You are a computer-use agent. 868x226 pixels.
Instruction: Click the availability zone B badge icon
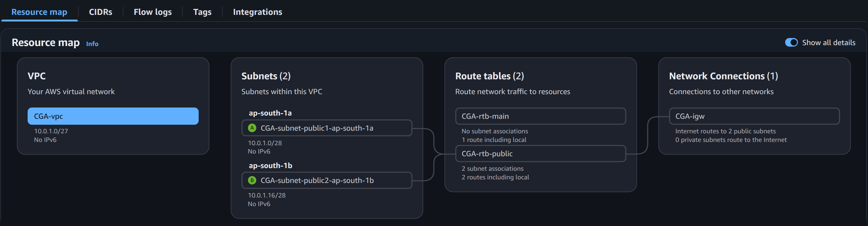251,181
